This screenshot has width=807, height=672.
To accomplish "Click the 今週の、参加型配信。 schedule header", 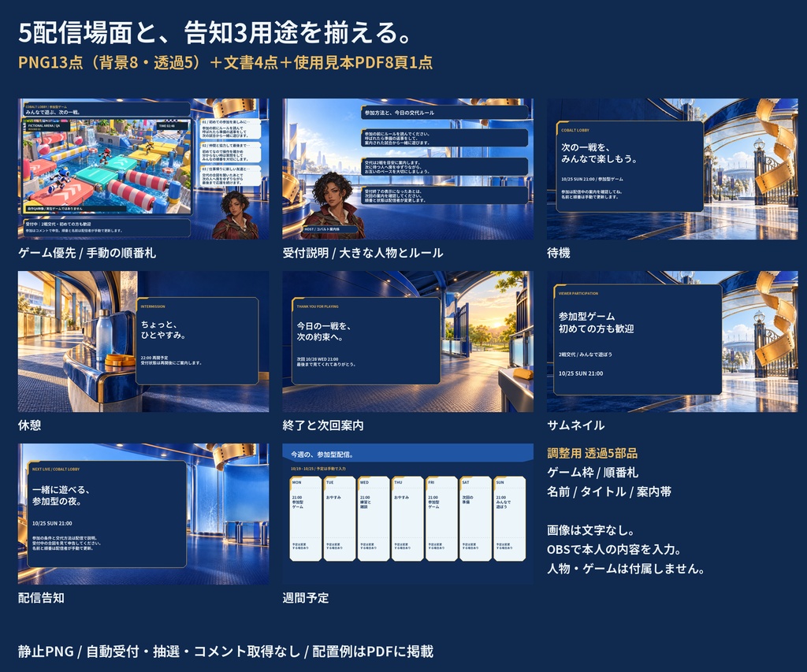I will coord(322,455).
